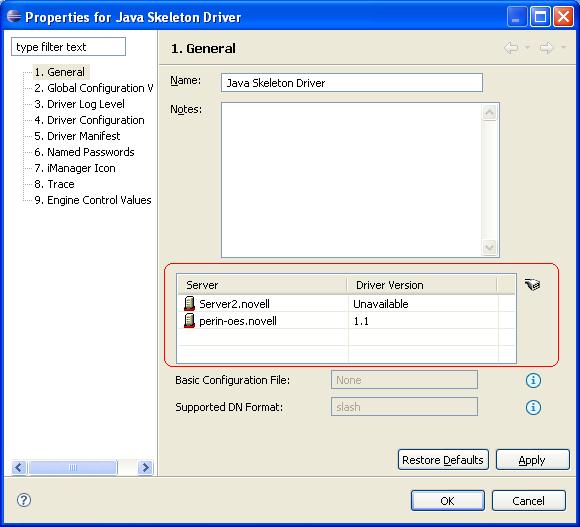
Task: Select the perin-oes.novell row
Action: coord(346,321)
